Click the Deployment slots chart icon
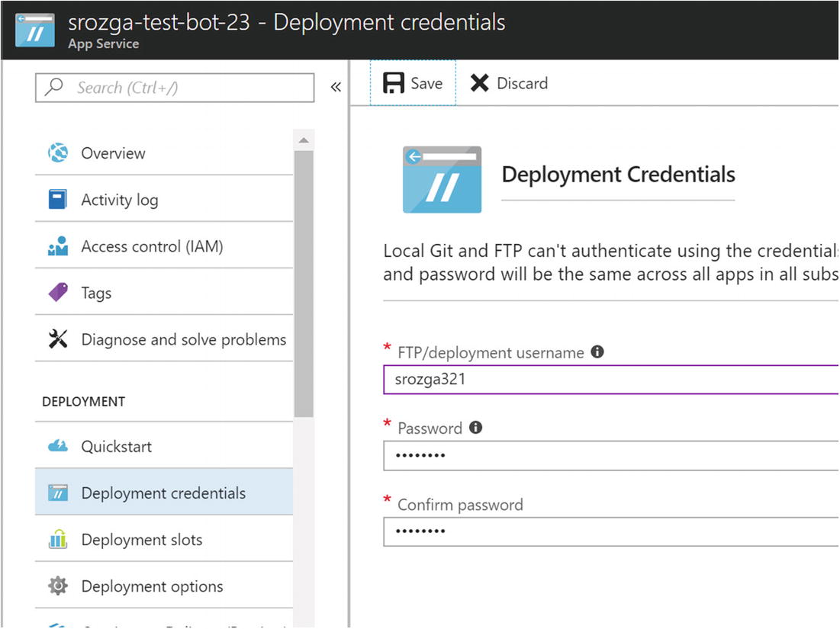The image size is (840, 629). coord(58,540)
